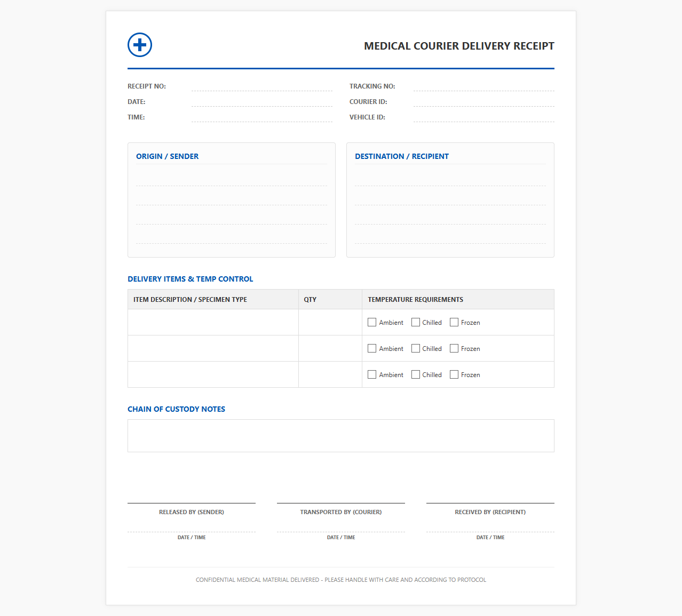Click the 'VEHICLE ID:' label

pos(367,117)
